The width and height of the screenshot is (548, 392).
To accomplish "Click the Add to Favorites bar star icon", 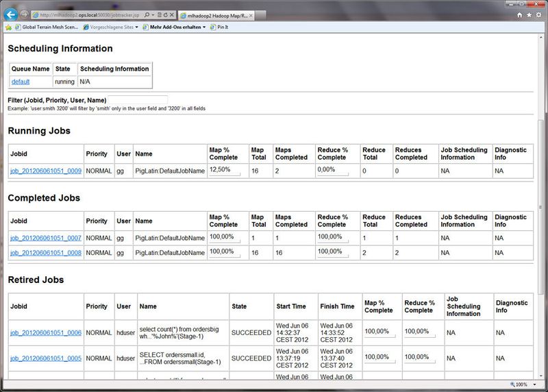I will tap(8, 27).
